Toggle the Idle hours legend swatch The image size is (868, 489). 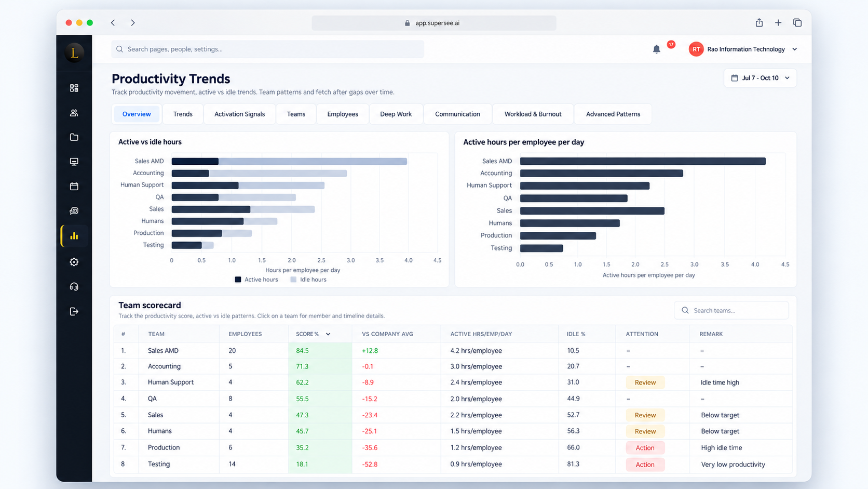[x=293, y=280]
